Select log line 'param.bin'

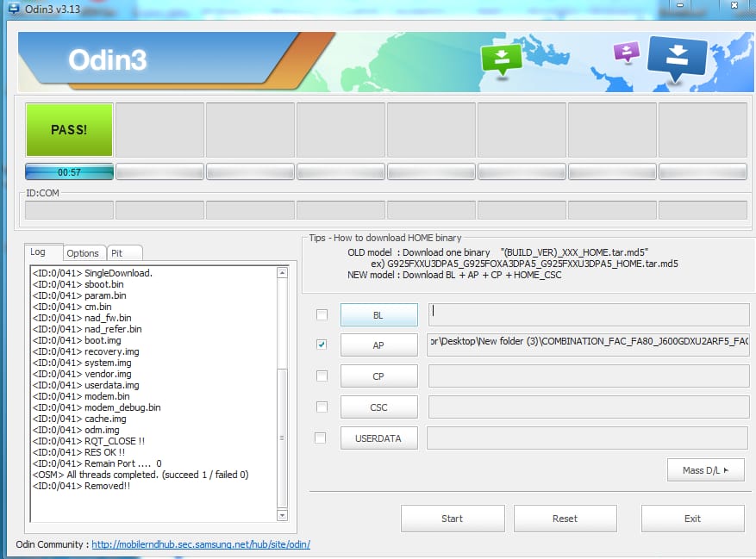click(x=79, y=295)
